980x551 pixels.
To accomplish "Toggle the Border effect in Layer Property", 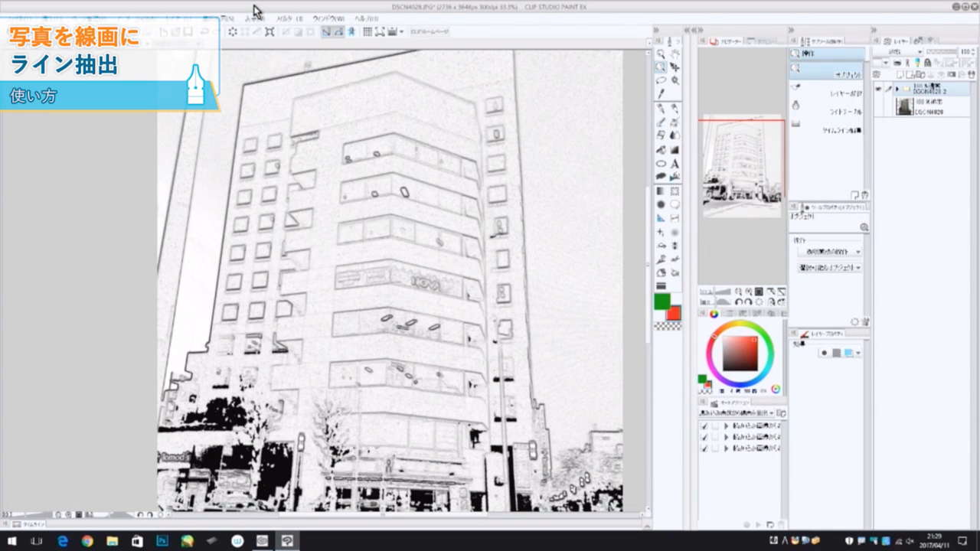I will (x=824, y=353).
